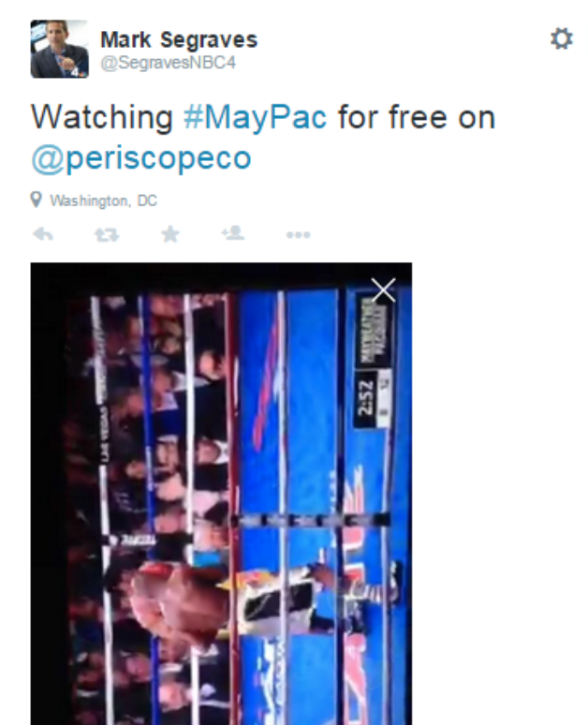Click the word Watching in the tweet
This screenshot has width=588, height=725.
coord(102,117)
